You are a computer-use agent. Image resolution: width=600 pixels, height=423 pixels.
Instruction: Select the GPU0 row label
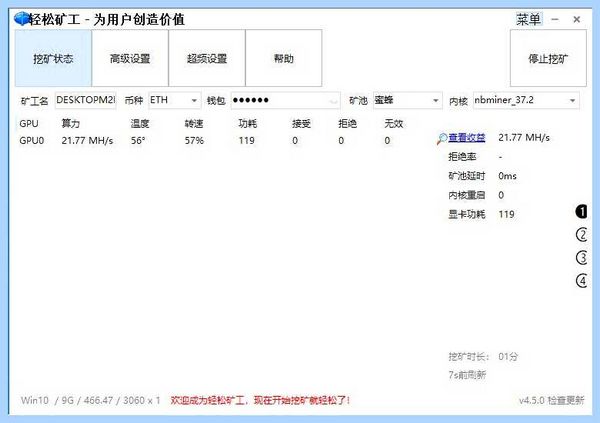pyautogui.click(x=32, y=141)
